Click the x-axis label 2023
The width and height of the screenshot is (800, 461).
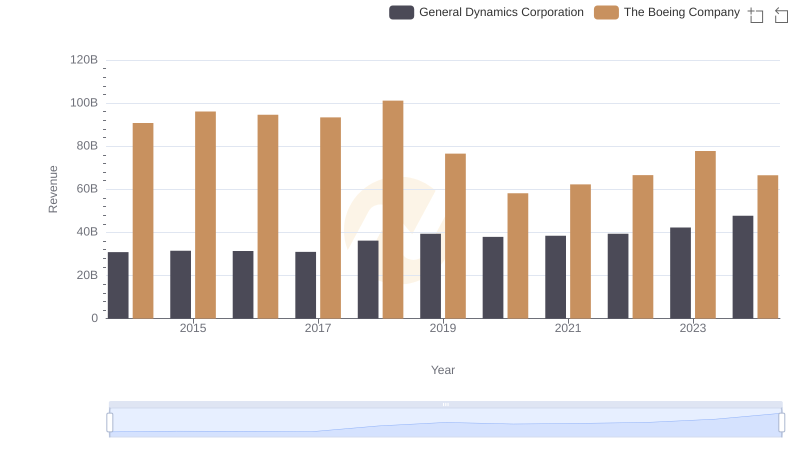tap(693, 328)
